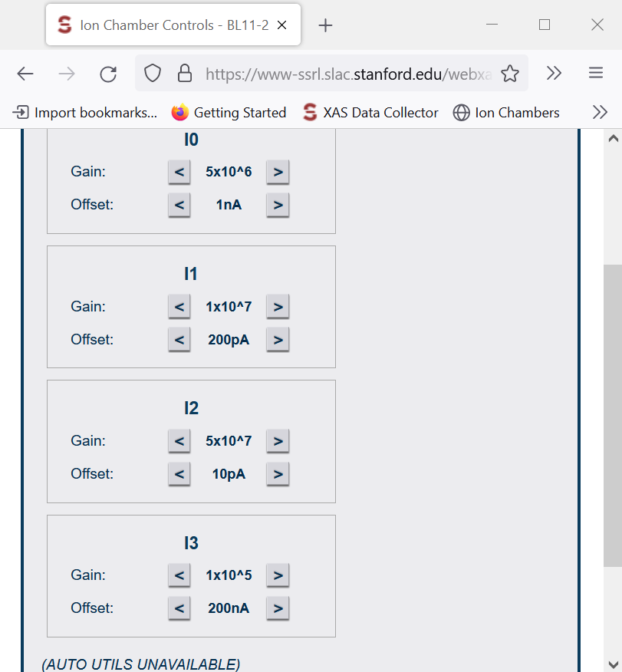Viewport: 622px width, 672px height.
Task: Reload the Ion Chamber Controls page
Action: coord(107,73)
